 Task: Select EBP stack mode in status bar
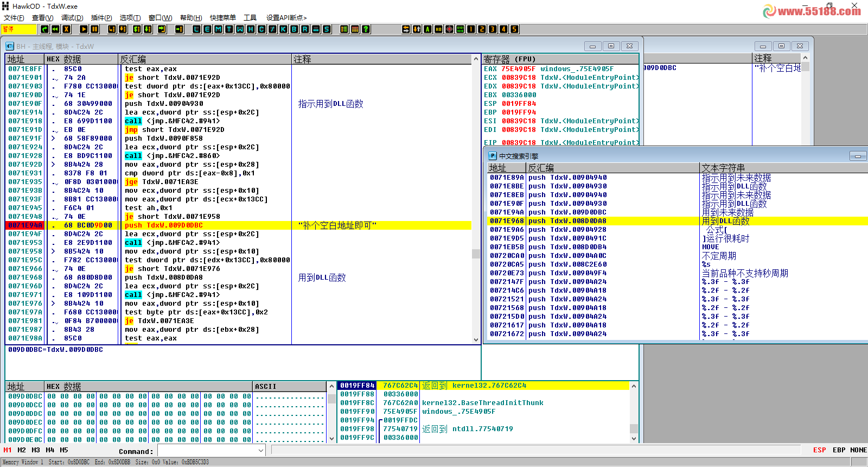point(839,450)
